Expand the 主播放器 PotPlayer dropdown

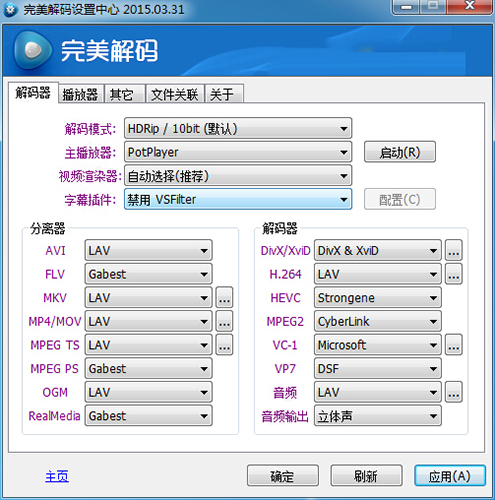point(238,152)
